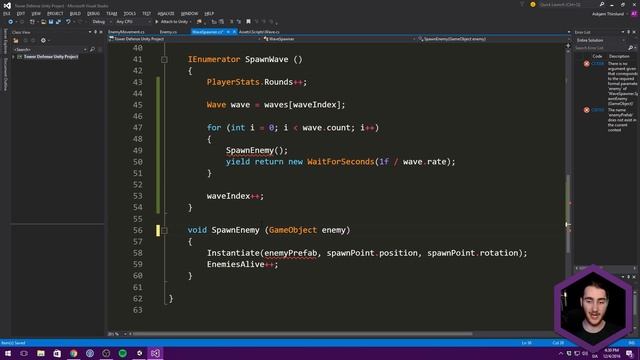Click the Save toolbar icon
The width and height of the screenshot is (640, 360).
[51, 22]
